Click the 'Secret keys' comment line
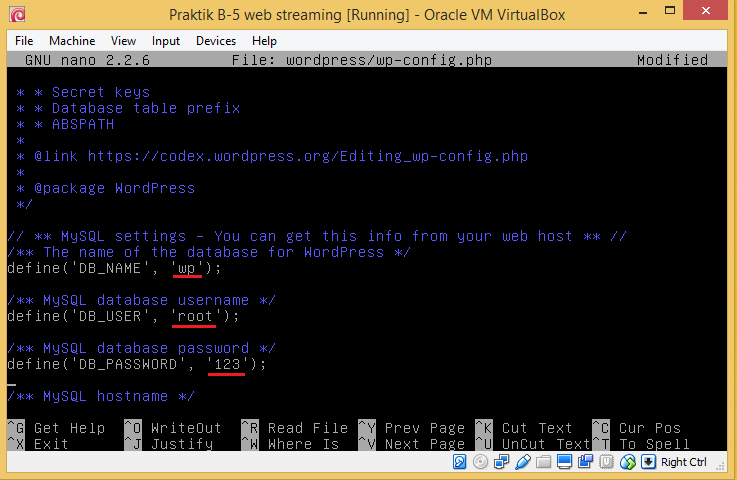The width and height of the screenshot is (737, 480). point(83,92)
